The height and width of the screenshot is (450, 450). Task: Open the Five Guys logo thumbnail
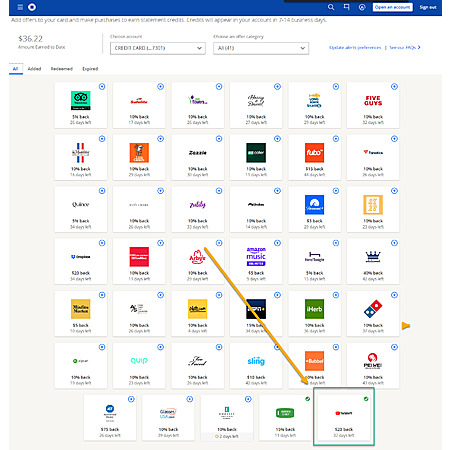pyautogui.click(x=373, y=101)
